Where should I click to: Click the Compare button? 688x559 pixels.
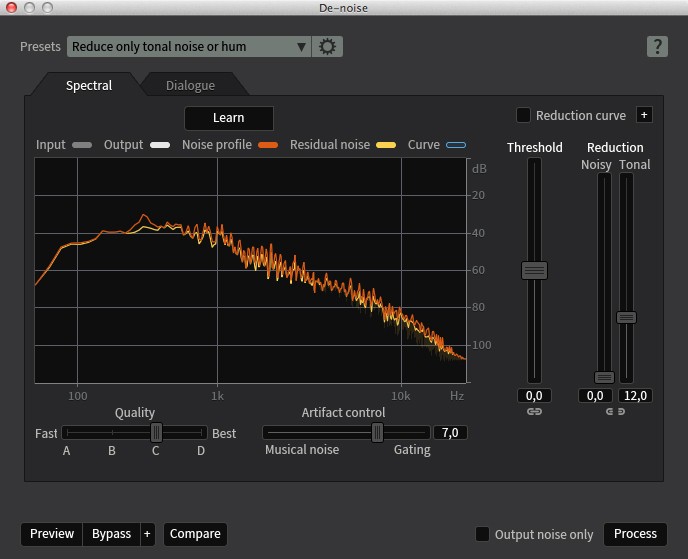tap(195, 534)
